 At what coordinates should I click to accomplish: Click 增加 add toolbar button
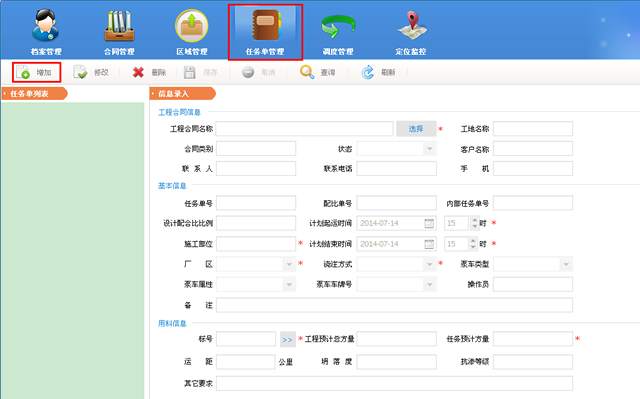(x=36, y=73)
